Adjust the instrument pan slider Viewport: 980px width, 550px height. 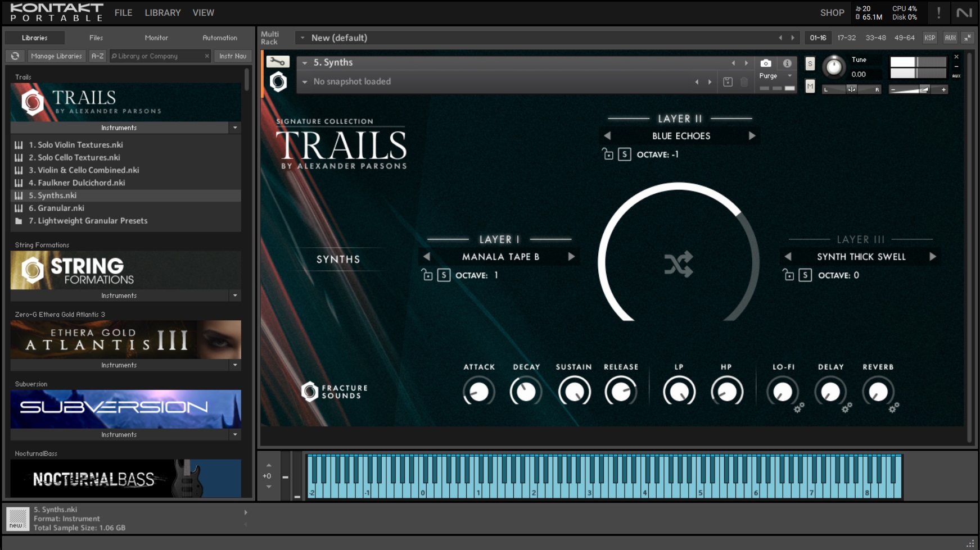[852, 89]
